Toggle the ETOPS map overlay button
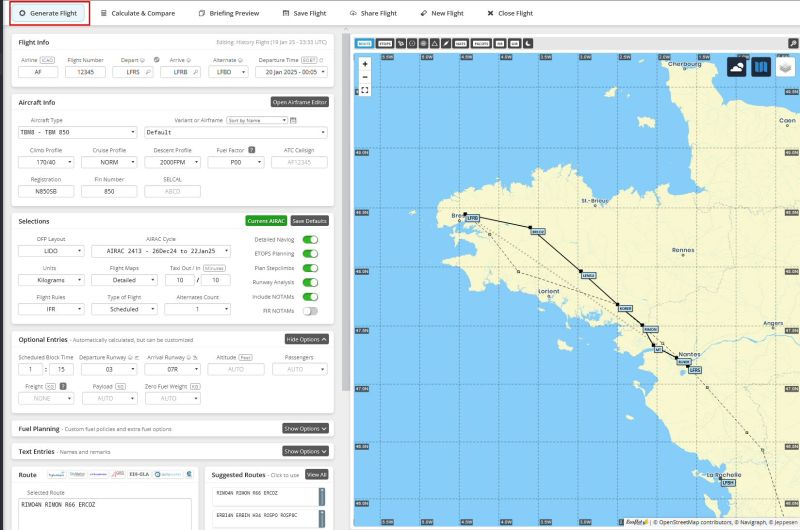The height and width of the screenshot is (530, 800). pos(385,43)
